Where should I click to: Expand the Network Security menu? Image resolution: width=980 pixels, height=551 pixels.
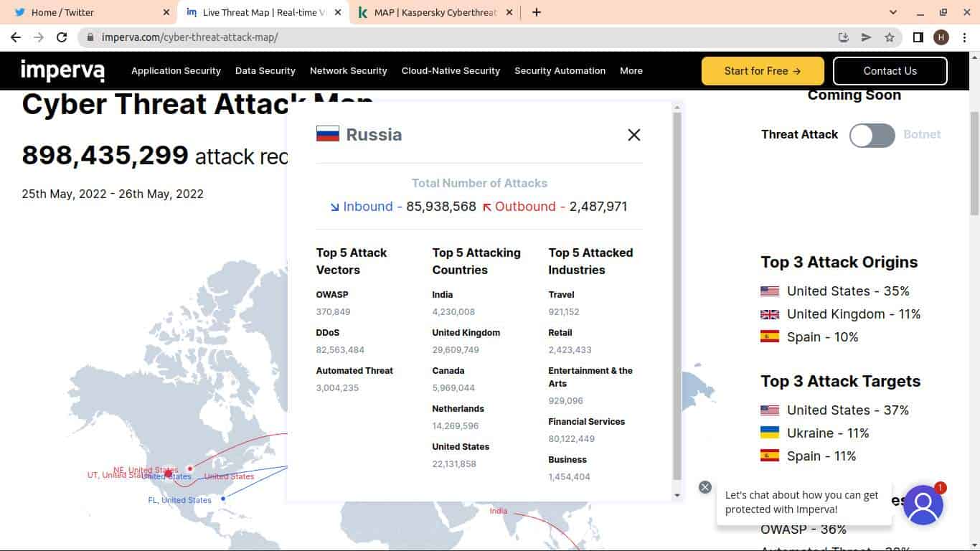(x=348, y=71)
